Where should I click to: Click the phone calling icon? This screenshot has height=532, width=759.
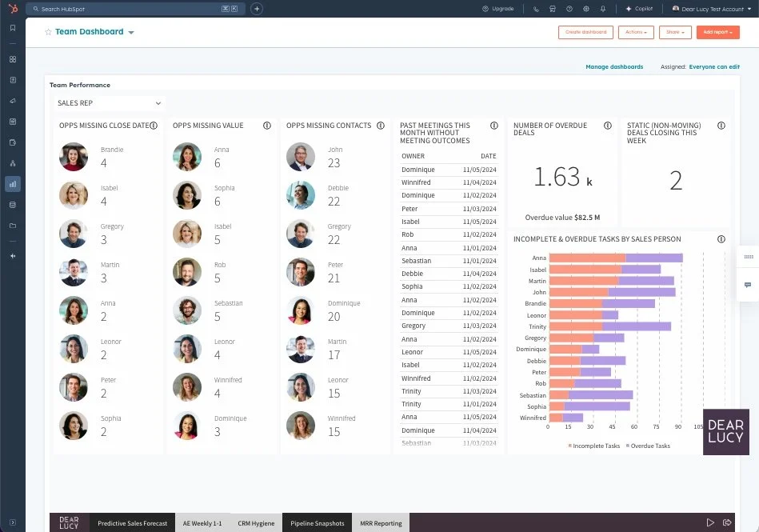[536, 9]
